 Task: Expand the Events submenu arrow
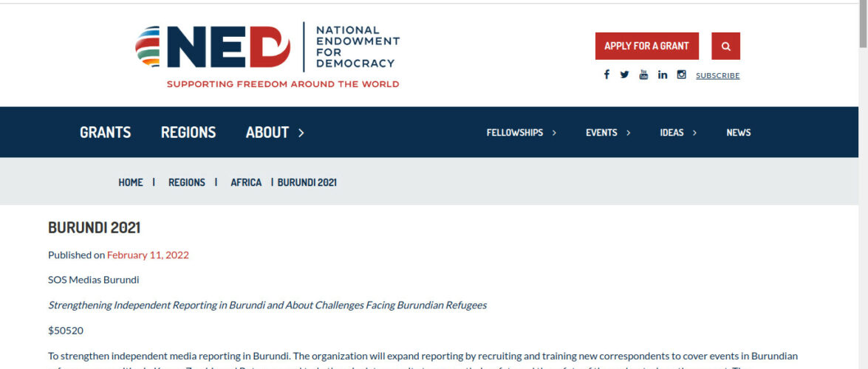629,133
